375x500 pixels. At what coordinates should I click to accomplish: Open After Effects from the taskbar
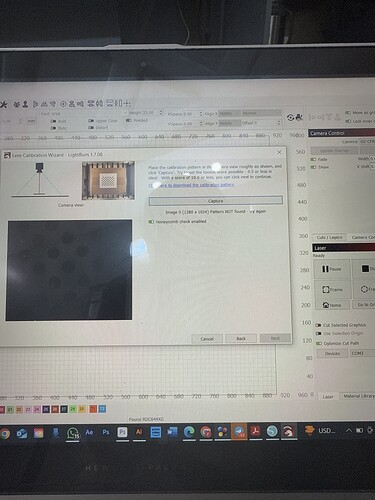click(89, 432)
